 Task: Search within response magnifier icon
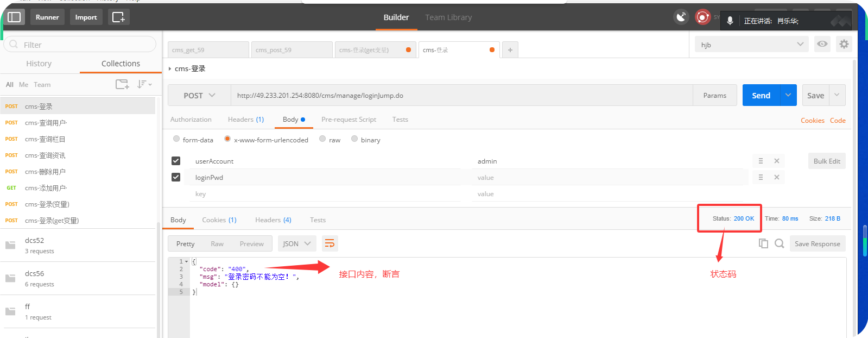pos(780,243)
